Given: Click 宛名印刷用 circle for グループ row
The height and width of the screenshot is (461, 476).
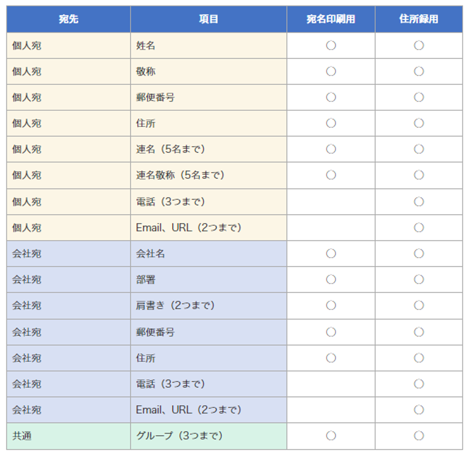Looking at the screenshot, I should click(x=331, y=436).
